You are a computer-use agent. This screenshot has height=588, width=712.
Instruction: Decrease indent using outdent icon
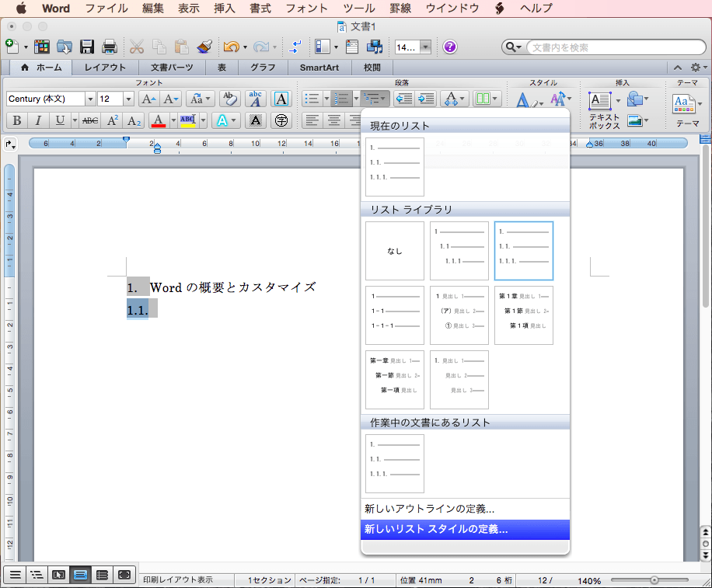[x=403, y=99]
